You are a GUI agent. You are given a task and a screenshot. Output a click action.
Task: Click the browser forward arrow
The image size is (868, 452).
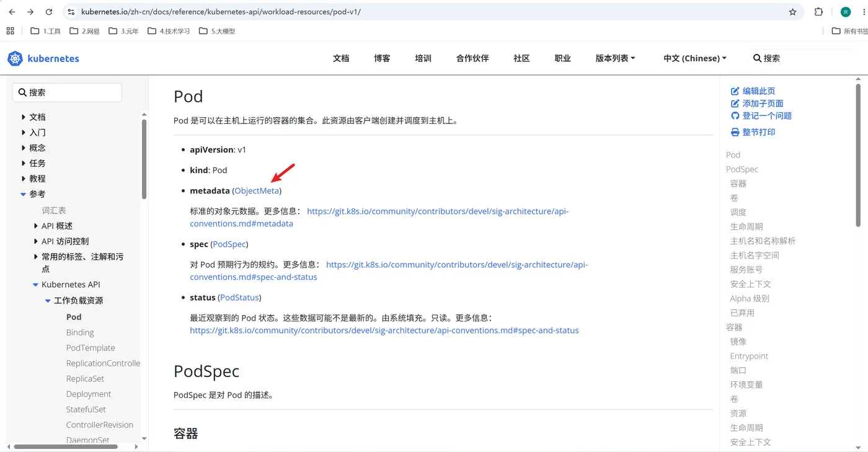30,12
